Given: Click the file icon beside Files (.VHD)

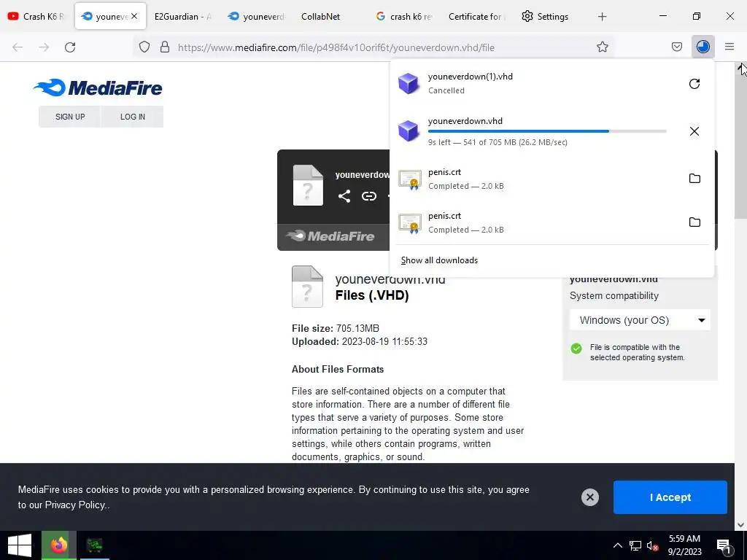Looking at the screenshot, I should tap(307, 287).
